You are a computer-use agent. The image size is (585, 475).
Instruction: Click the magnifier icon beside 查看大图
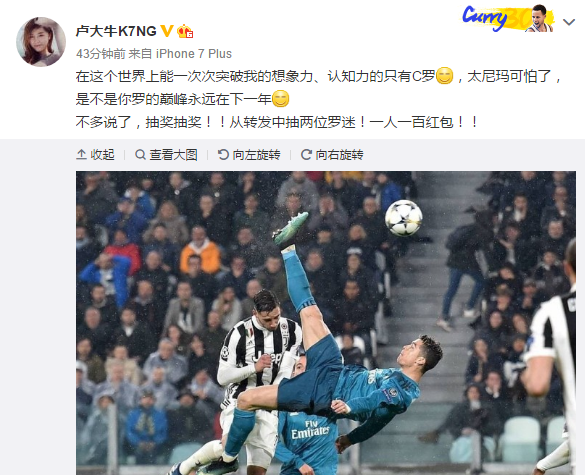(x=140, y=154)
